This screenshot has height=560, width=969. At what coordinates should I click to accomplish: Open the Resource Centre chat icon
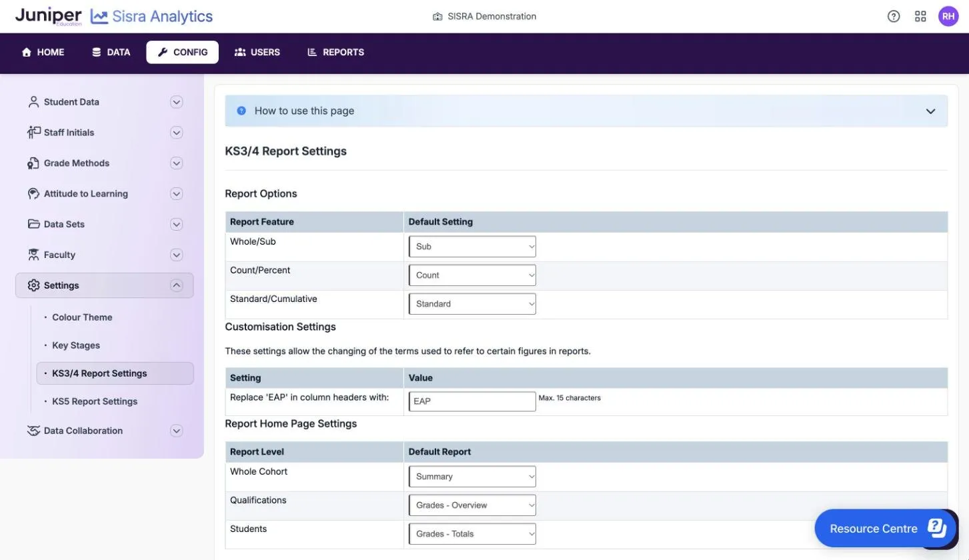point(937,528)
